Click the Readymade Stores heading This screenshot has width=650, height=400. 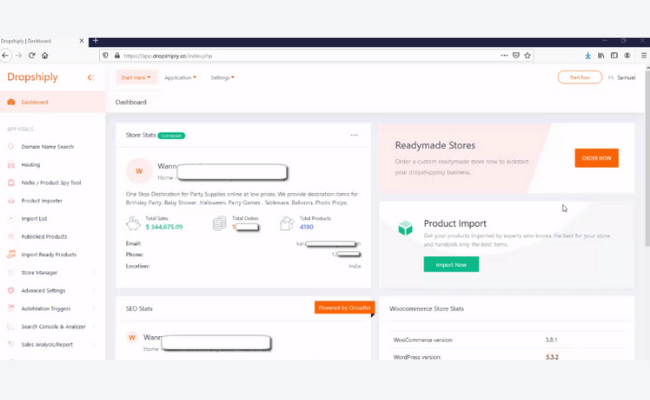[x=435, y=145]
